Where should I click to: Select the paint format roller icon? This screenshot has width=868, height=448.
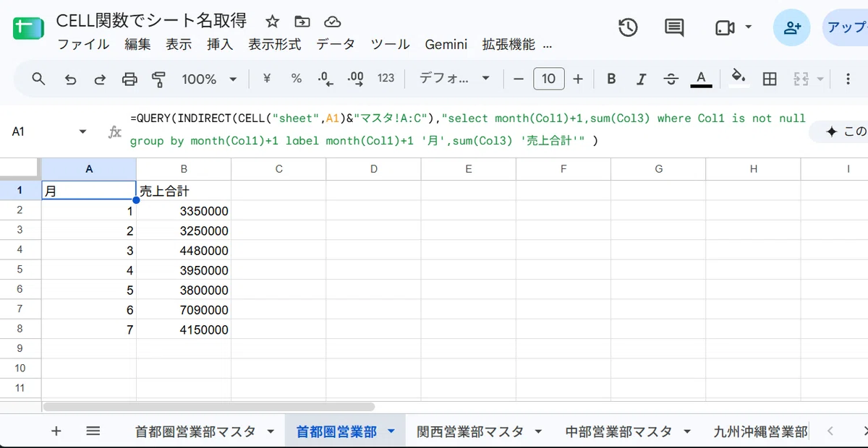(x=158, y=79)
